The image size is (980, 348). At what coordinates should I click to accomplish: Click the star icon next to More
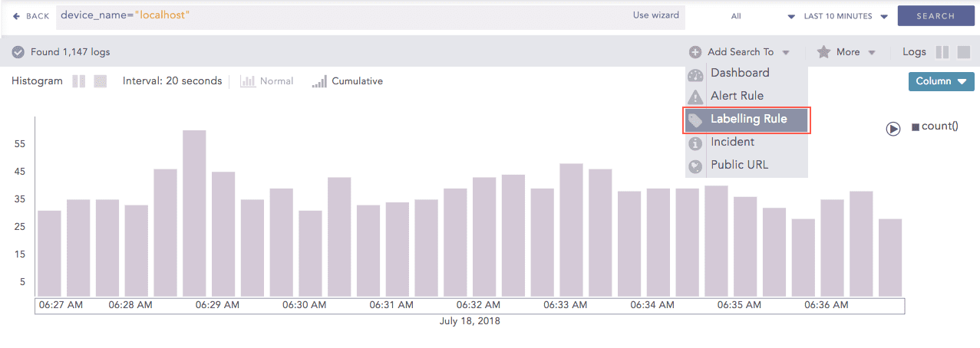coord(823,52)
